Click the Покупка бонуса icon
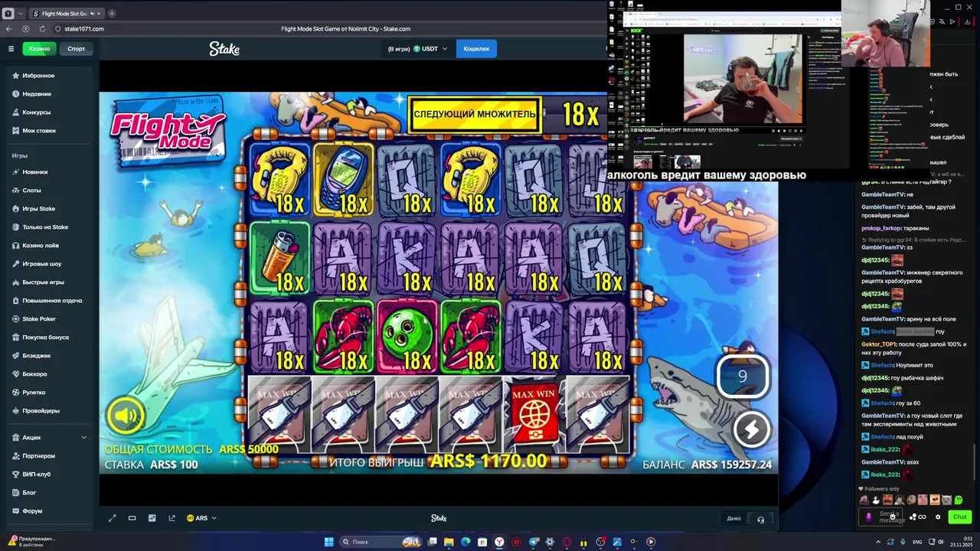This screenshot has height=551, width=980. [x=15, y=337]
